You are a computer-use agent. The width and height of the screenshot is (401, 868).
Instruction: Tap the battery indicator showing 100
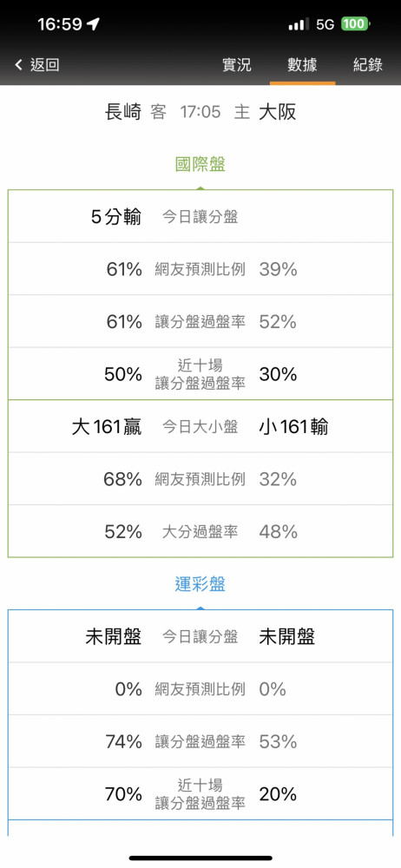pos(356,24)
